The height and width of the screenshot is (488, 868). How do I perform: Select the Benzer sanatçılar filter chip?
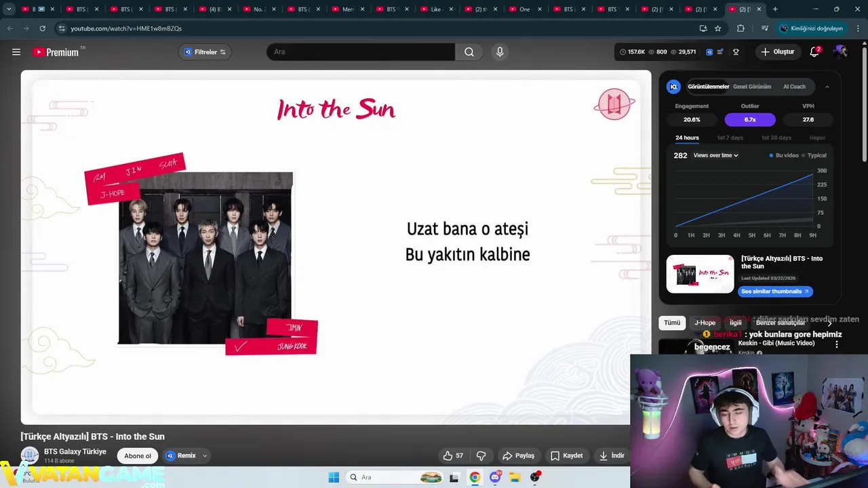click(781, 323)
